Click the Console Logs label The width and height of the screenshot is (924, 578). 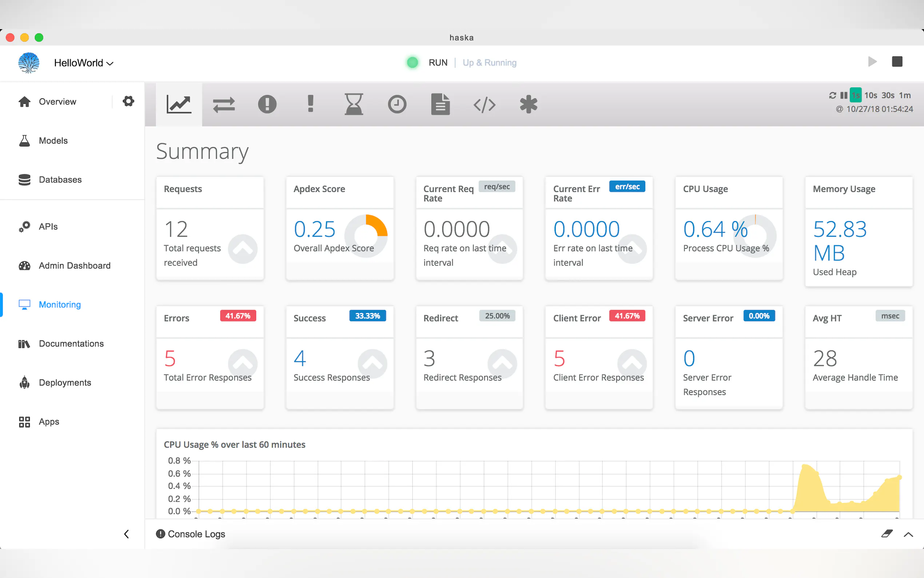(196, 534)
